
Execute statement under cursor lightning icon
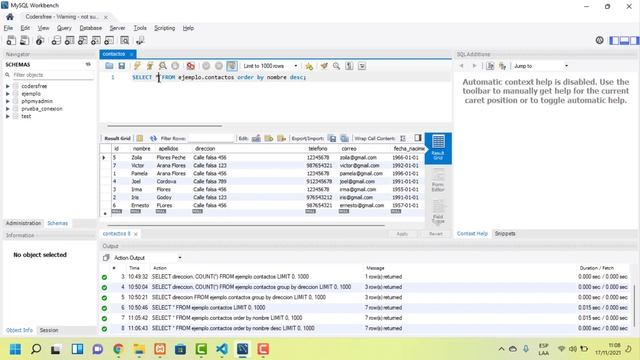click(150, 66)
